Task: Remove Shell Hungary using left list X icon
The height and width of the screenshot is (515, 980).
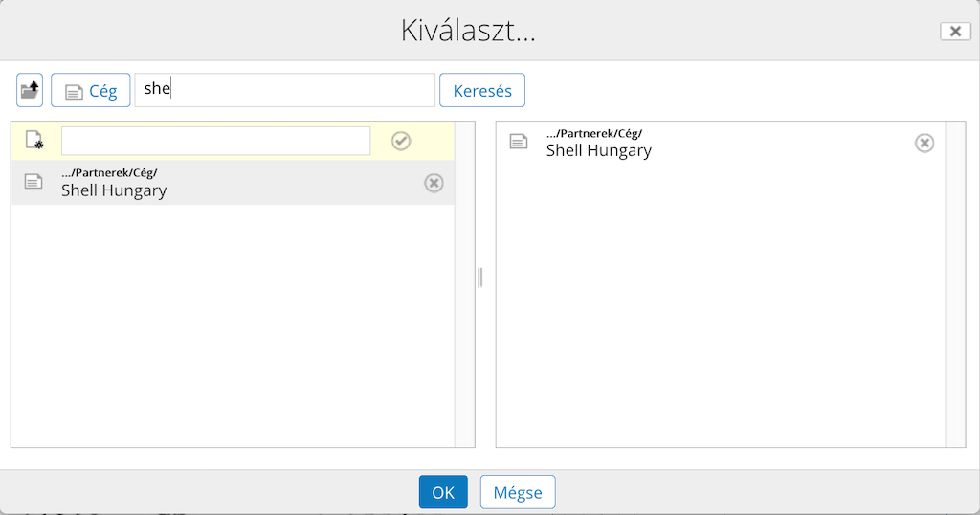Action: coord(434,183)
